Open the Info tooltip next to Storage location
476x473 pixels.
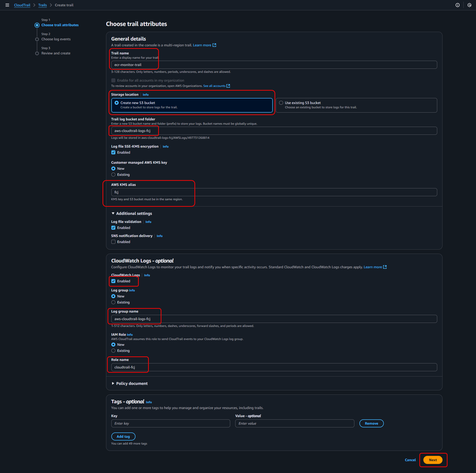click(x=145, y=94)
